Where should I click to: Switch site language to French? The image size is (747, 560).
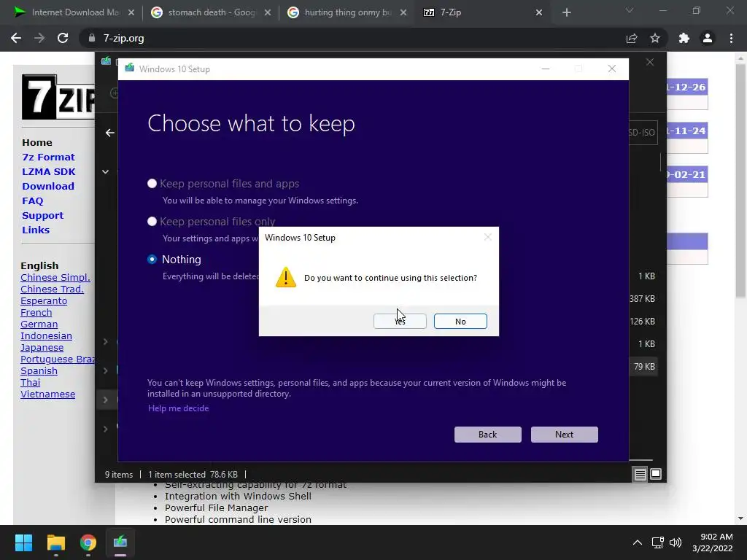point(36,312)
